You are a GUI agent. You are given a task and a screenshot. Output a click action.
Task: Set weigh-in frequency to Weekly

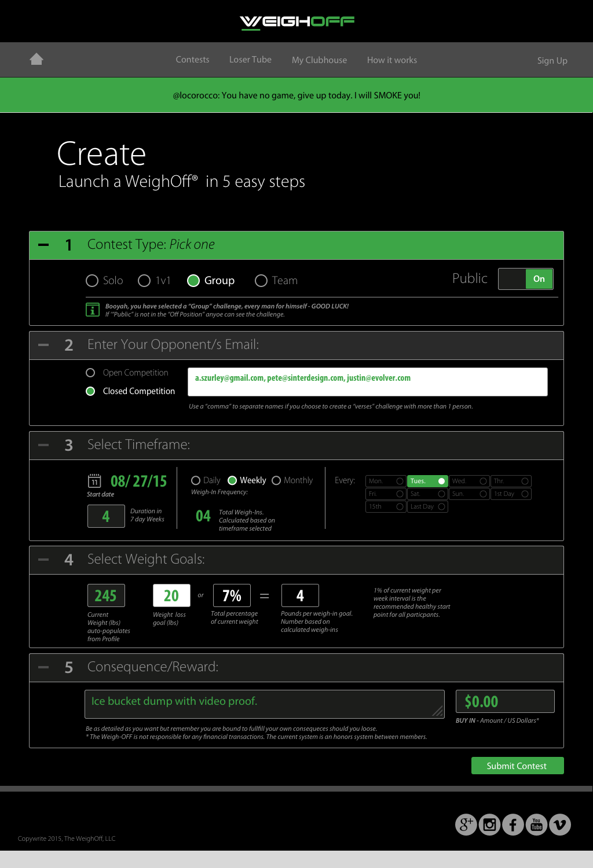232,480
